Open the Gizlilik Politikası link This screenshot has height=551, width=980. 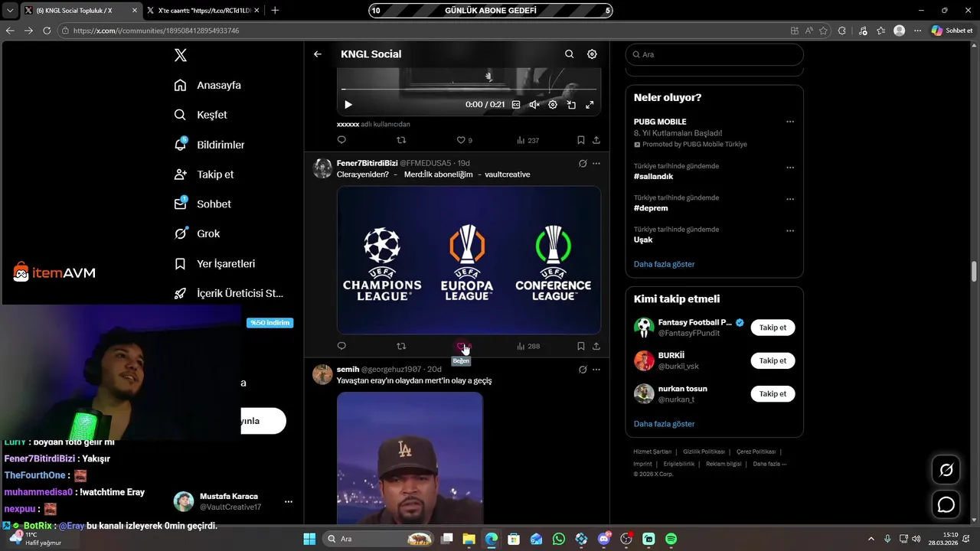click(704, 452)
